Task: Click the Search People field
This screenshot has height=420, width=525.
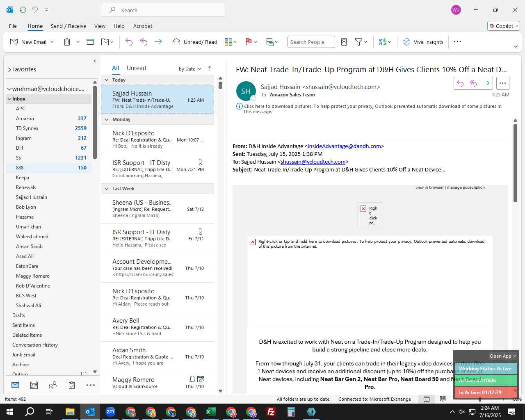Action: click(x=311, y=42)
